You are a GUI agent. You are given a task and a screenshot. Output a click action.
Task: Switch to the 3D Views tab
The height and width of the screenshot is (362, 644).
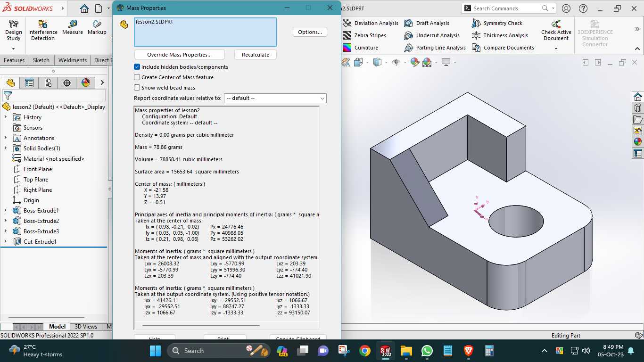pyautogui.click(x=86, y=327)
